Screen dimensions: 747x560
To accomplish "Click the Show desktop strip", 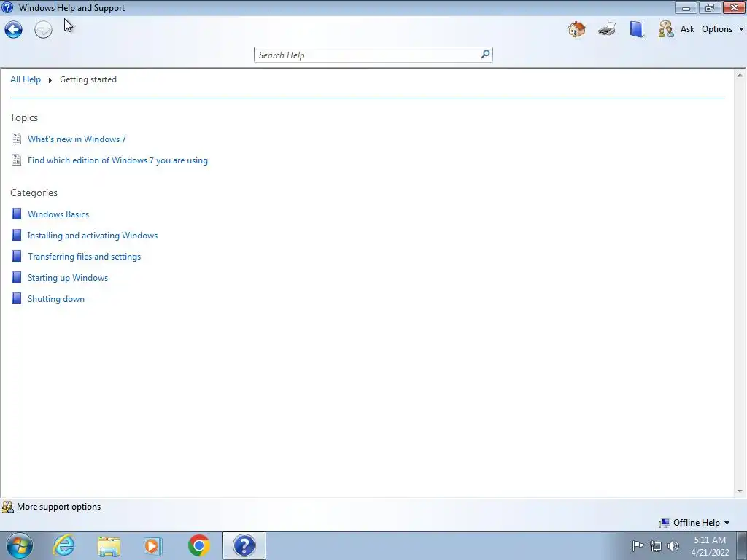I will click(741, 545).
